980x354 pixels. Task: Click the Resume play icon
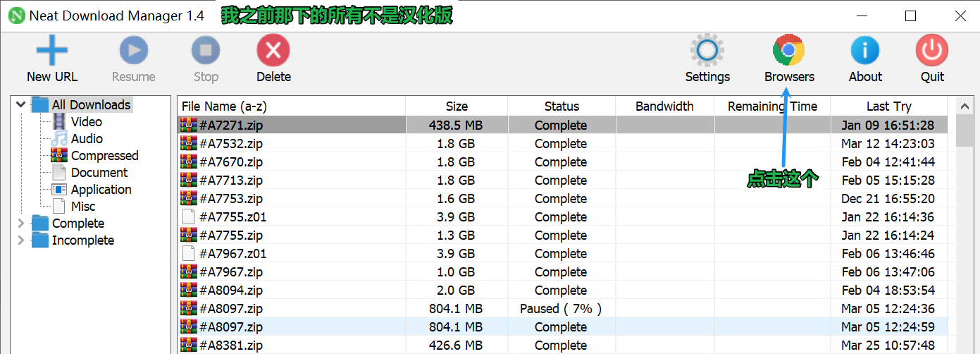click(x=133, y=51)
